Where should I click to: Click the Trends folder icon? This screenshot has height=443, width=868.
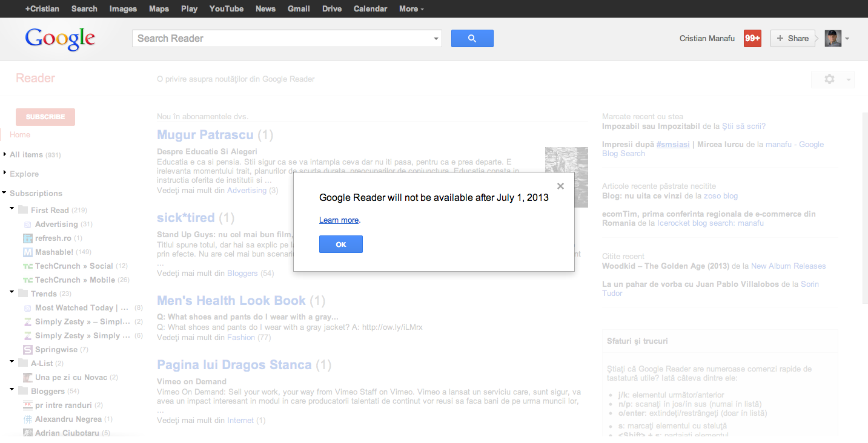23,294
